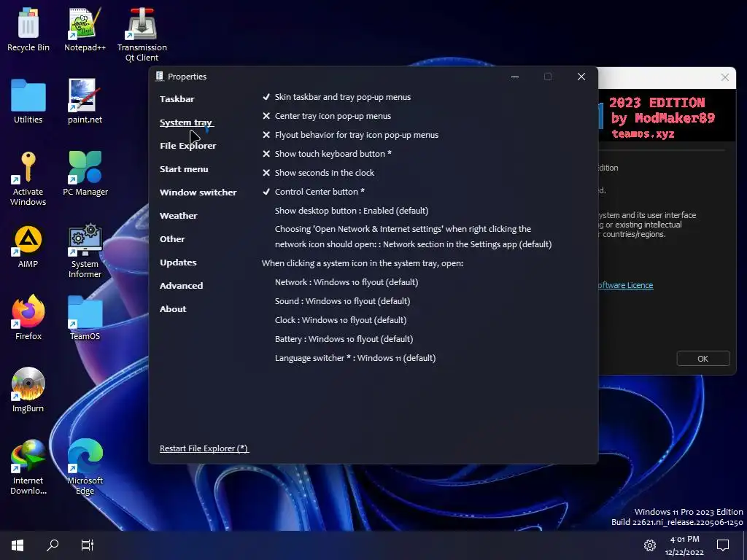
Task: Open the Utilities folder
Action: (x=28, y=101)
